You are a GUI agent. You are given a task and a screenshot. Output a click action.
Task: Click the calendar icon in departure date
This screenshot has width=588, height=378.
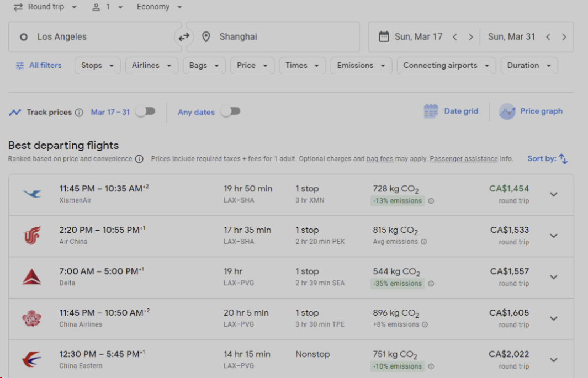(384, 37)
